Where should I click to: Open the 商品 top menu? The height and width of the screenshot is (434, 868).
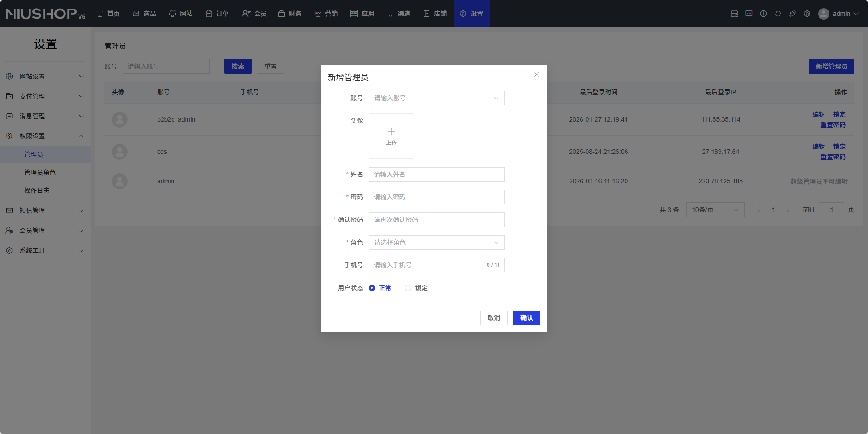pyautogui.click(x=145, y=14)
